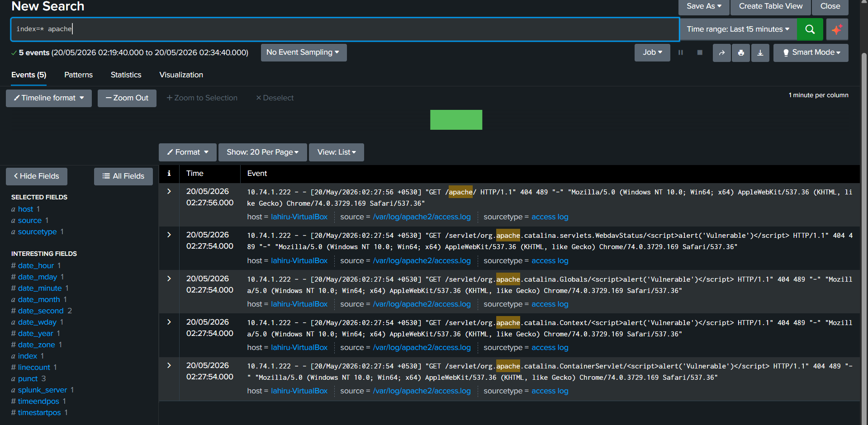Screen dimensions: 868x425
Task: Switch to the Visualization tab
Action: point(181,75)
